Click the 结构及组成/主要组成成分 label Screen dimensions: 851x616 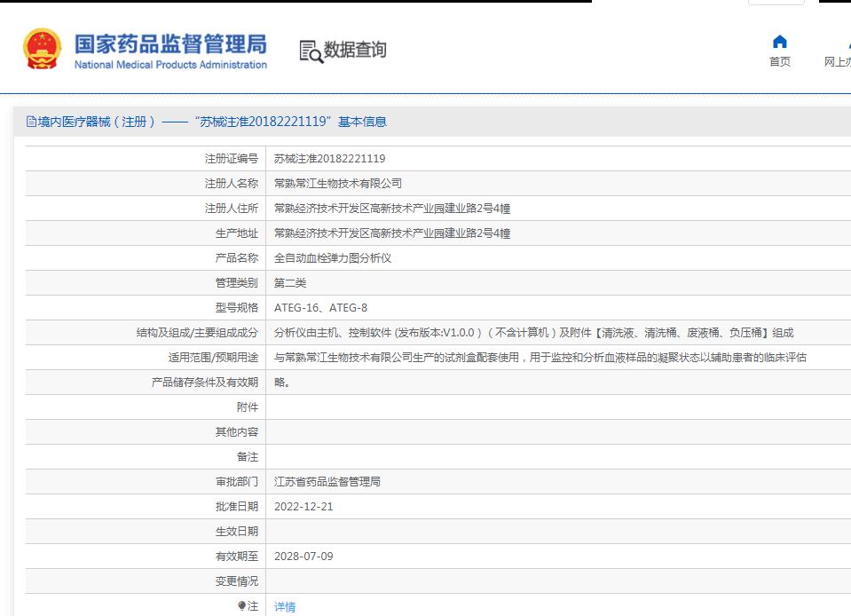tap(197, 333)
